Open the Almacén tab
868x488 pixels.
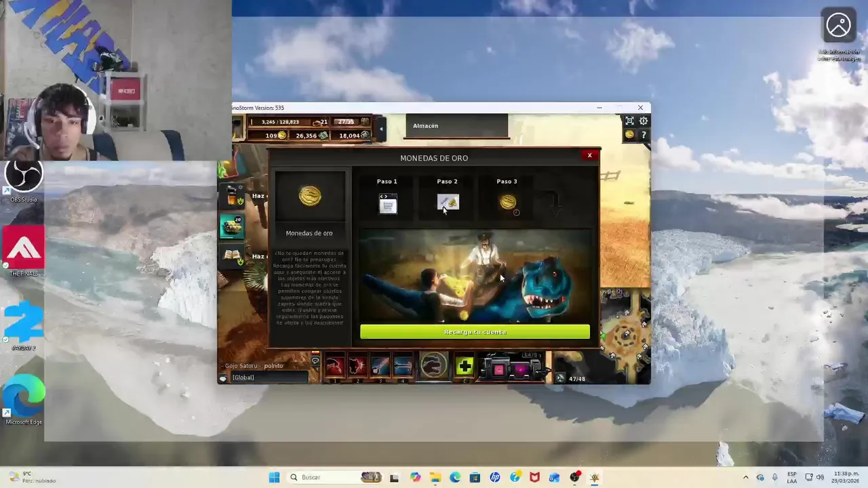click(x=457, y=126)
